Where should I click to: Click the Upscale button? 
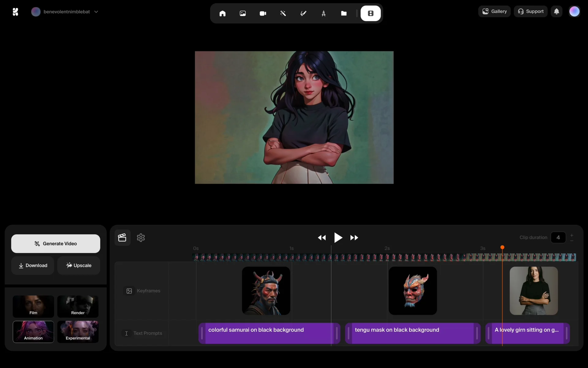(x=79, y=266)
